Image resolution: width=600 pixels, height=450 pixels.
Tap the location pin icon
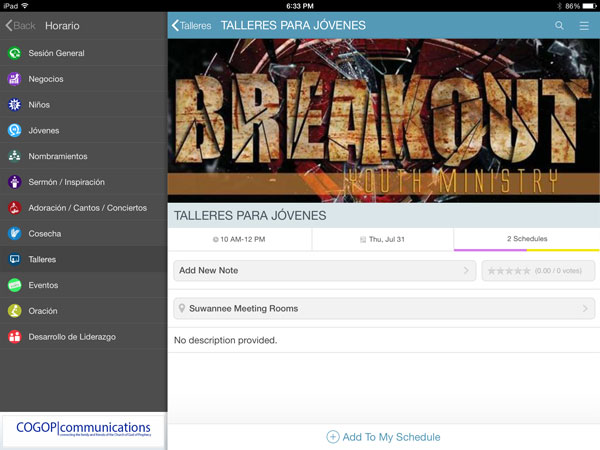point(182,308)
